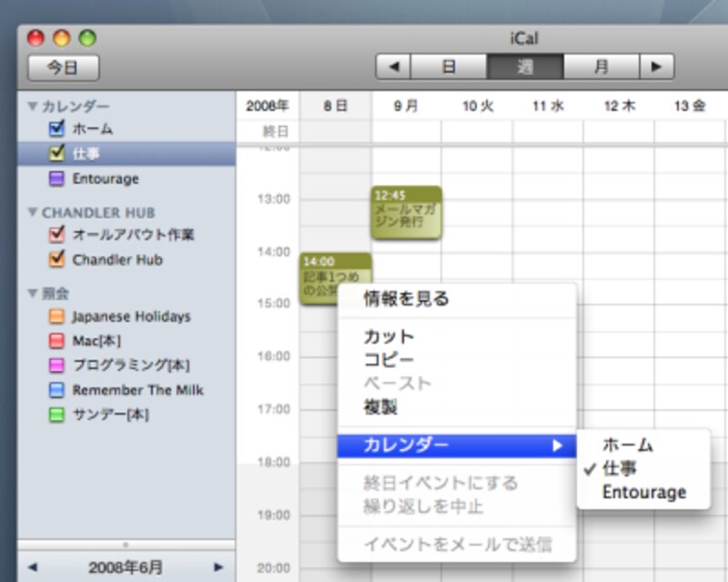The width and height of the screenshot is (728, 582).
Task: Click the next week arrow in toolbar
Action: coord(655,67)
